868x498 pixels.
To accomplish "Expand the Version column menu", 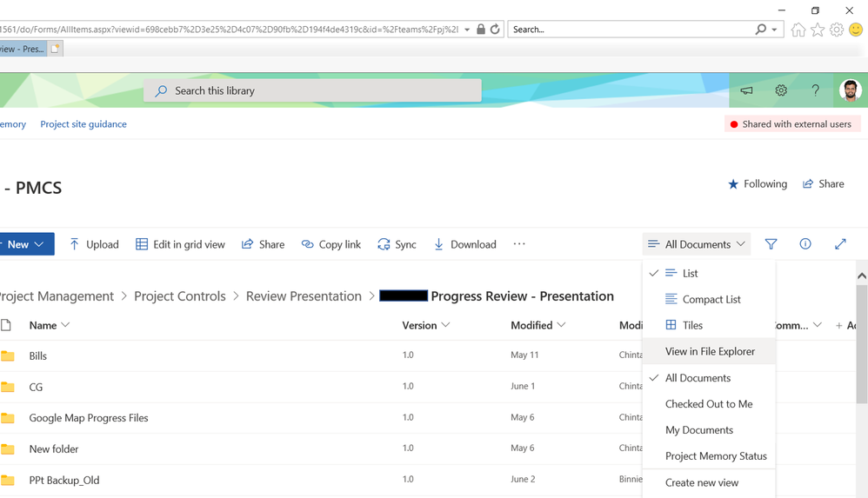I will [x=445, y=325].
